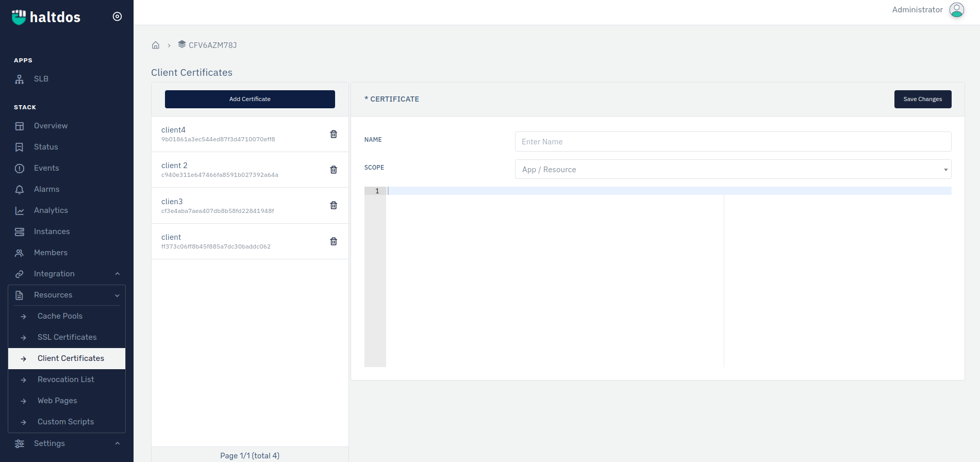
Task: Click the Instances server icon
Action: (x=20, y=232)
